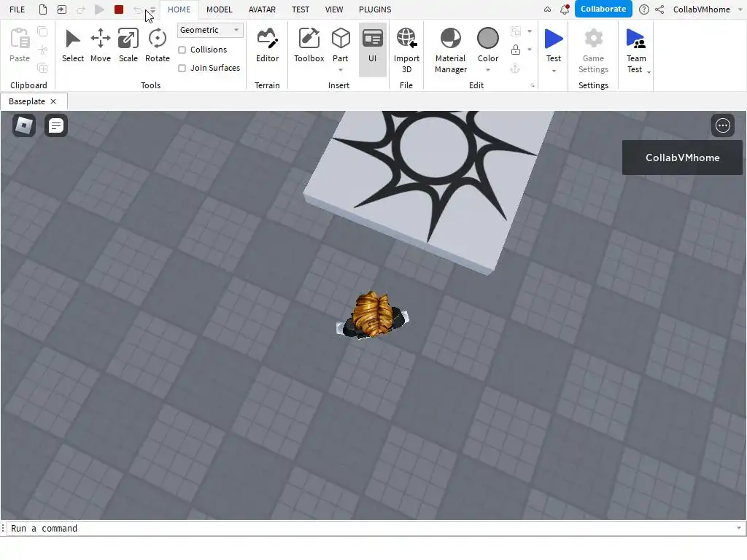
Task: Open Game Settings
Action: coord(593,50)
